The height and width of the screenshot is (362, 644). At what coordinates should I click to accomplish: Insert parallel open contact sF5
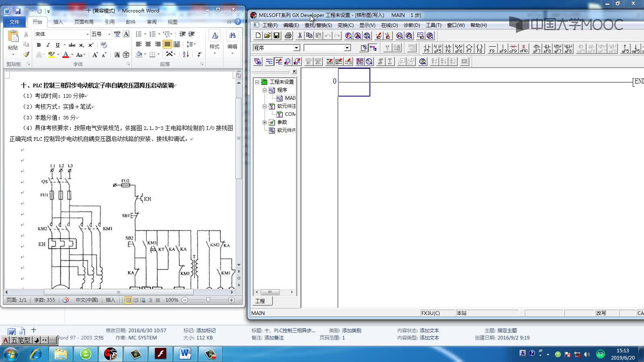coord(438,48)
